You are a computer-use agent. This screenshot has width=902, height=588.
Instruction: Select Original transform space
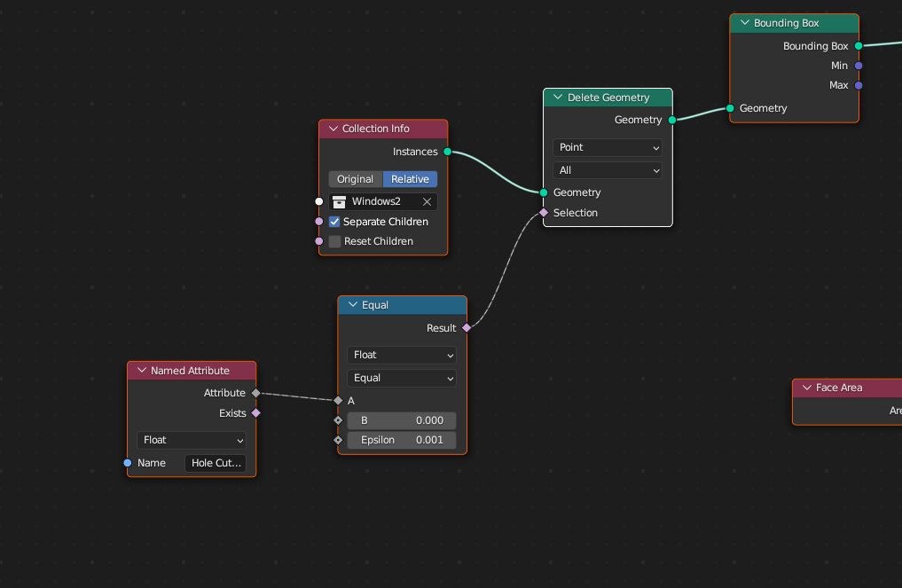point(356,179)
